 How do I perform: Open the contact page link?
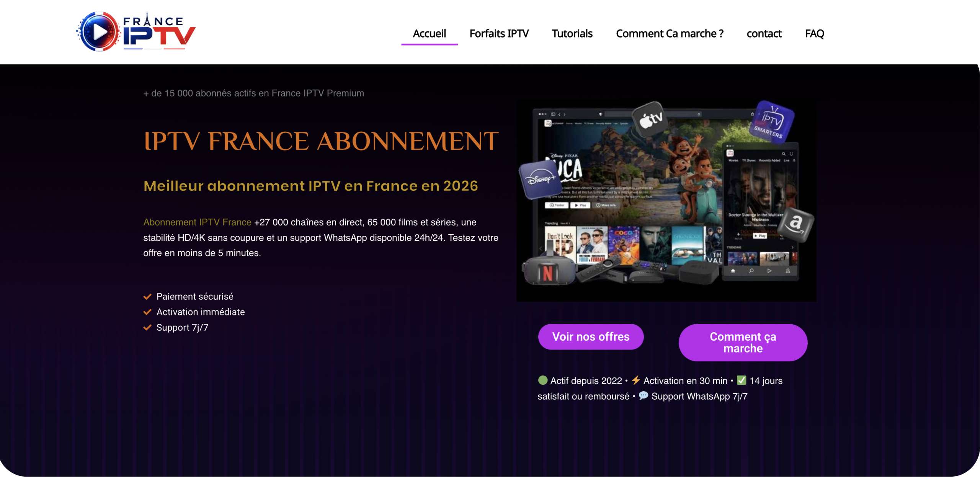coord(764,34)
